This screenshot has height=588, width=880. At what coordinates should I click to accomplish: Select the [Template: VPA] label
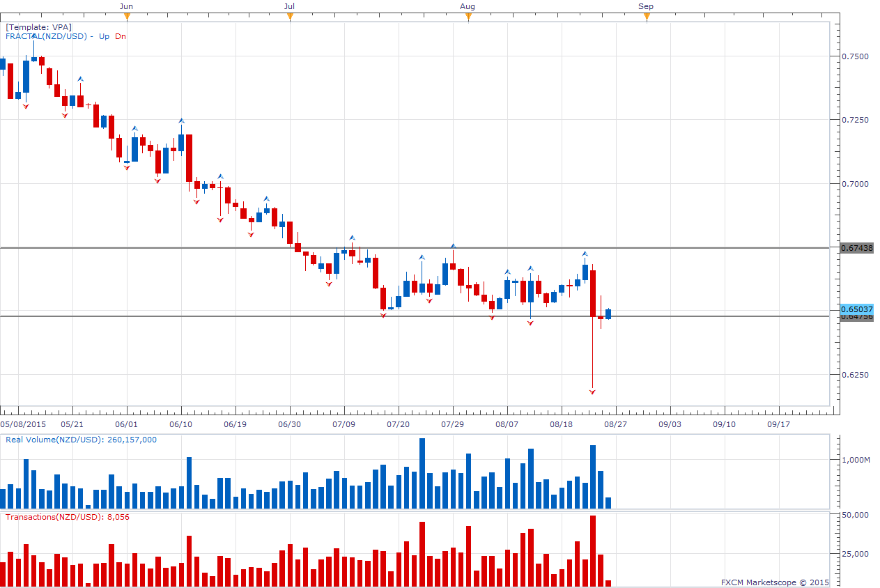pos(38,27)
